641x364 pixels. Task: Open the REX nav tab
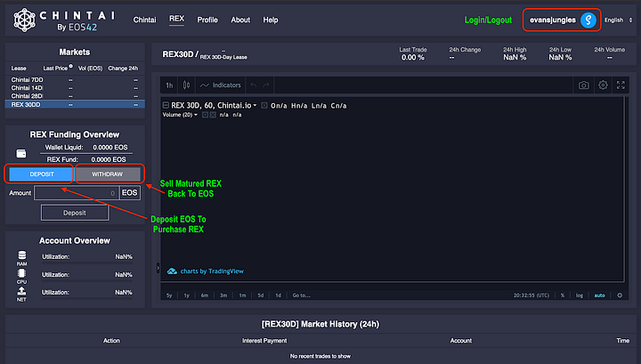pyautogui.click(x=176, y=19)
